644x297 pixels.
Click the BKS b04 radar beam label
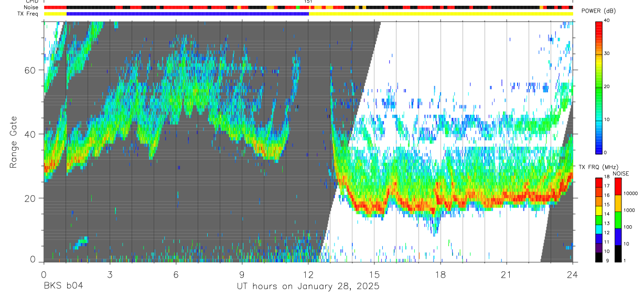click(x=63, y=286)
